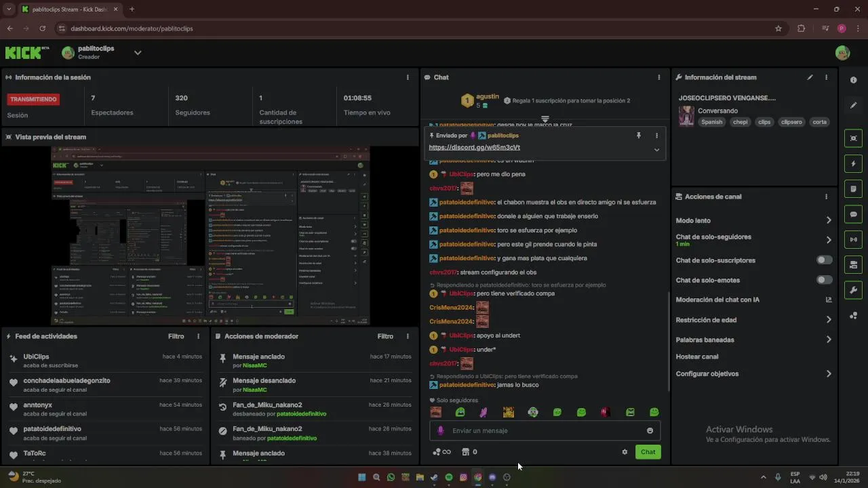Click Hostear canal
Screen dimensions: 868x488
click(697, 357)
